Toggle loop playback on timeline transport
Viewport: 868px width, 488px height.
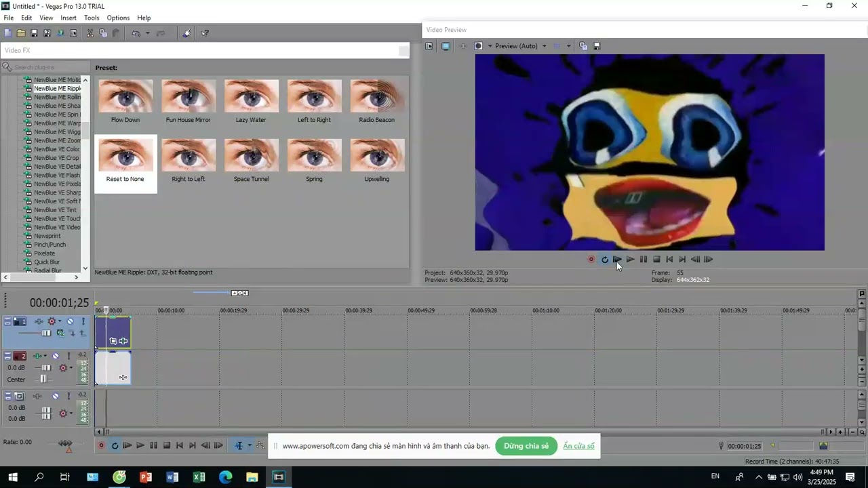click(115, 445)
